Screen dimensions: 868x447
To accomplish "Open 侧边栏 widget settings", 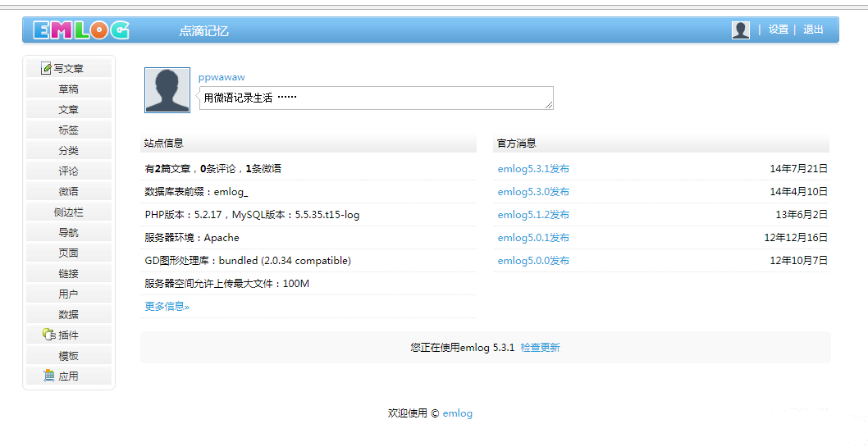I will pyautogui.click(x=68, y=212).
